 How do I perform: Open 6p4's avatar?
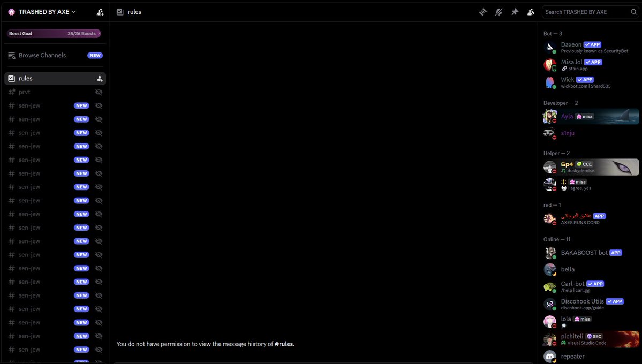[550, 167]
